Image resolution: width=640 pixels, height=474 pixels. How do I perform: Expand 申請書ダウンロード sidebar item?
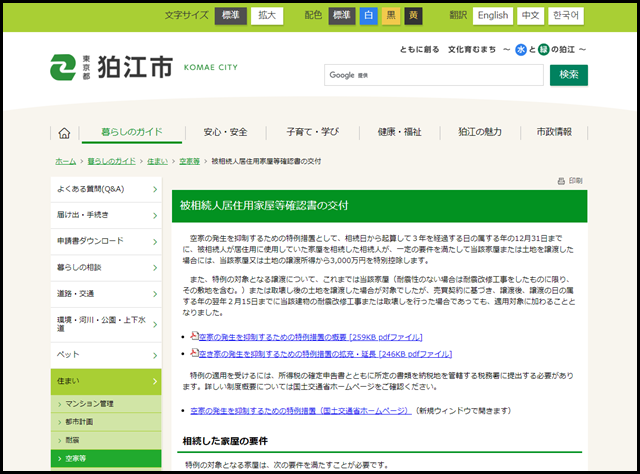pos(106,241)
